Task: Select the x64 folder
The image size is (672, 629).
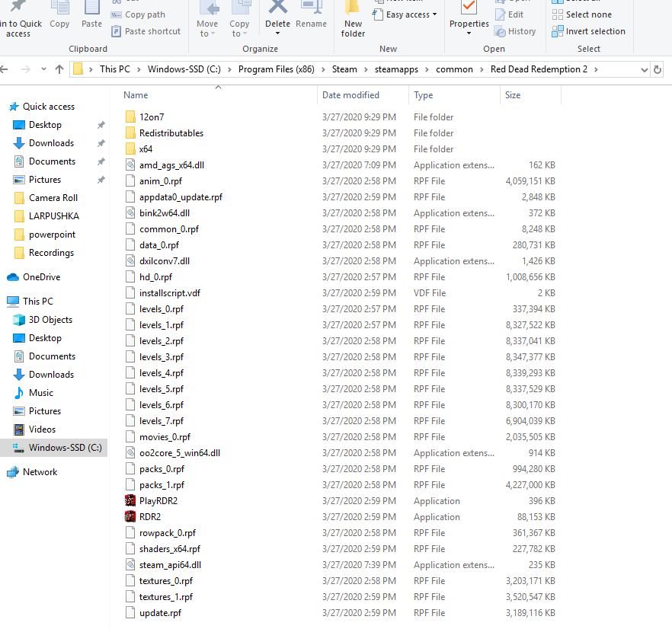Action: [x=146, y=149]
